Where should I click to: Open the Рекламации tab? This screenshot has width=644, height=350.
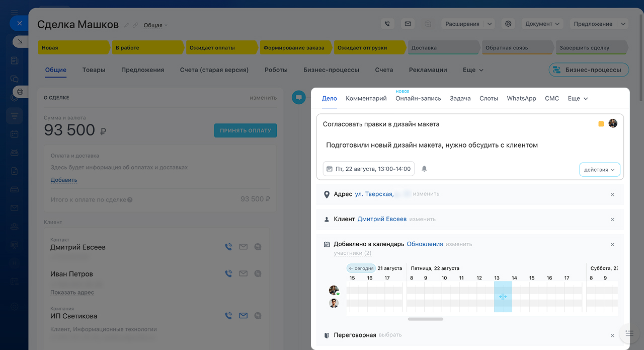tap(428, 70)
